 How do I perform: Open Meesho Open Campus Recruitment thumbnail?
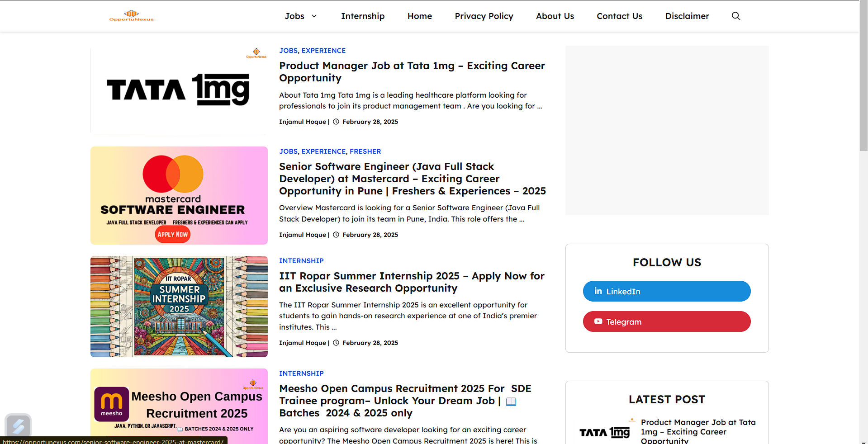179,406
